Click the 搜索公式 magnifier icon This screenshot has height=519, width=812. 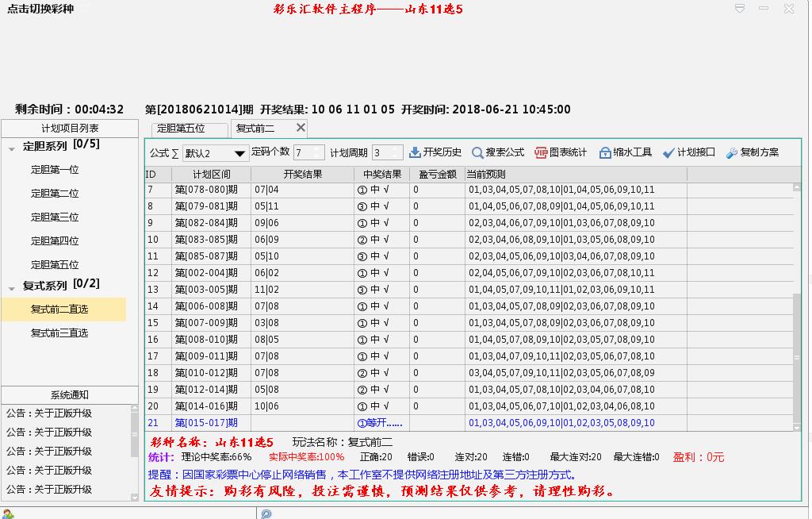477,152
